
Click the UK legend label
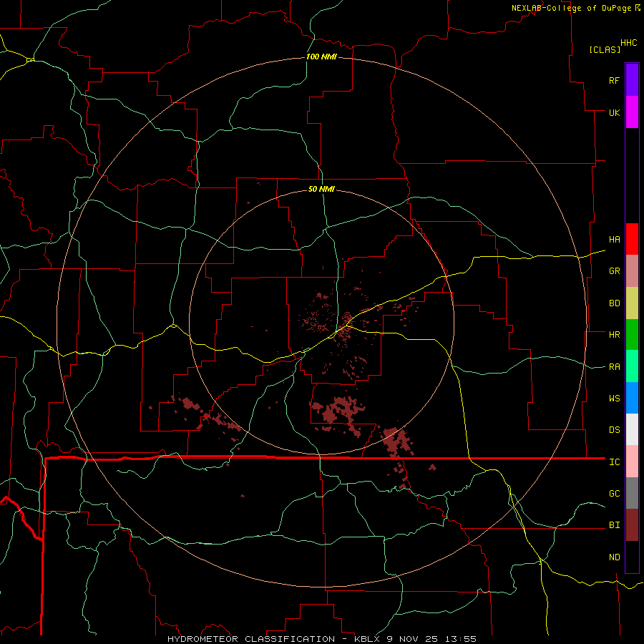pos(614,112)
